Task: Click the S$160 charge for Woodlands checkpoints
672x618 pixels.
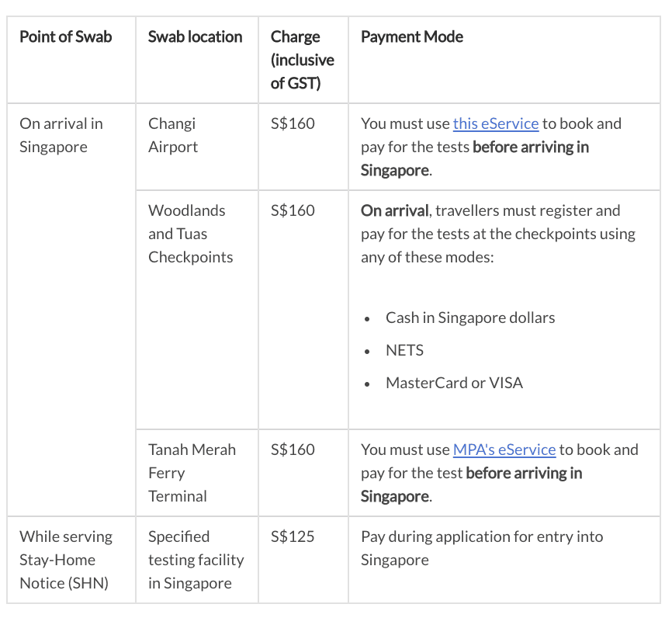Action: [x=293, y=210]
